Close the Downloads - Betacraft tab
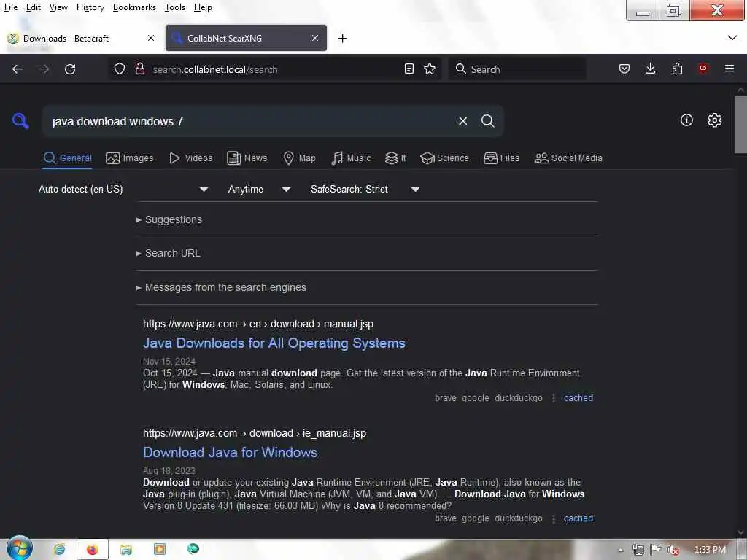747x560 pixels. click(151, 38)
